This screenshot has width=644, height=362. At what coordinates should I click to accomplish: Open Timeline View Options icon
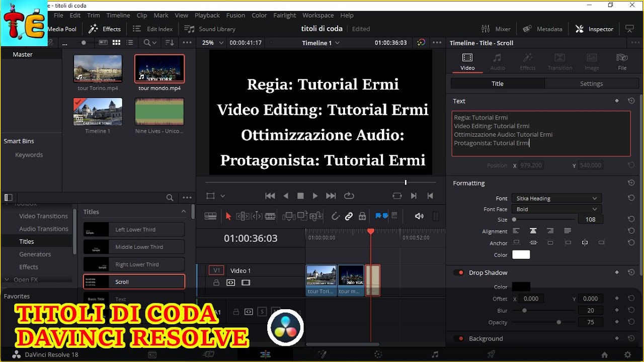210,216
